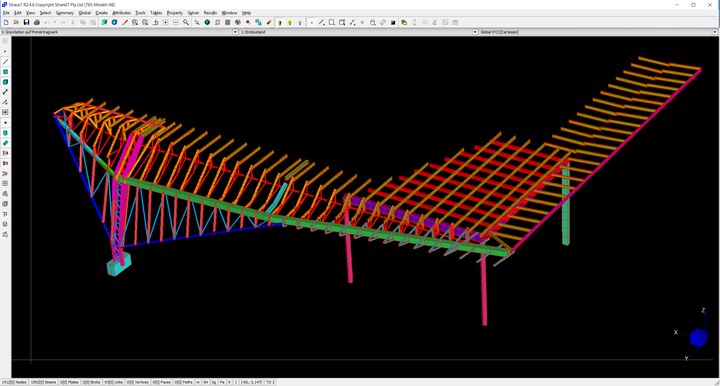Image resolution: width=720 pixels, height=386 pixels.
Task: Toggle the brick select mode icon
Action: coord(342,22)
